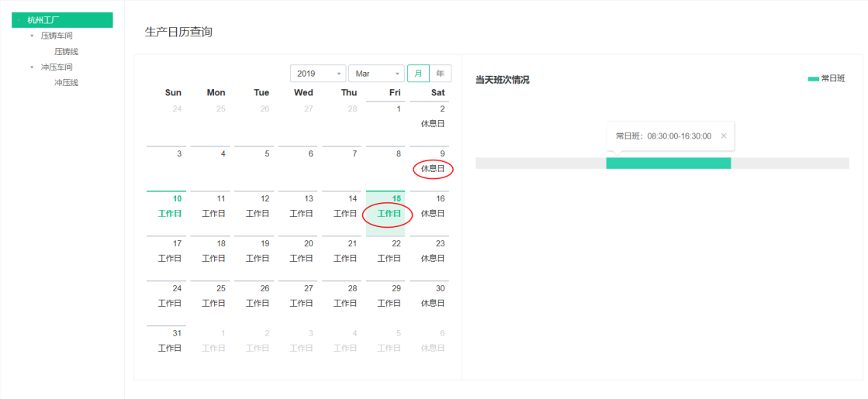This screenshot has width=868, height=399.
Task: Click the greyed-out February 24 date
Action: (166, 122)
